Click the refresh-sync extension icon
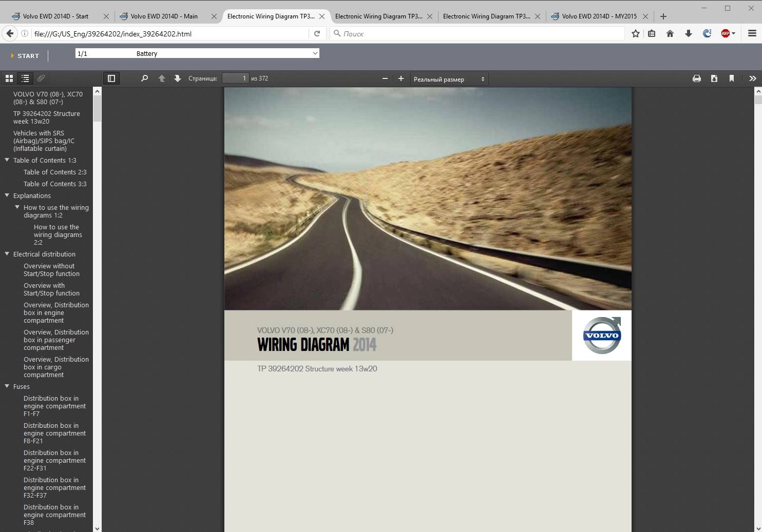This screenshot has width=762, height=532. 707,33
